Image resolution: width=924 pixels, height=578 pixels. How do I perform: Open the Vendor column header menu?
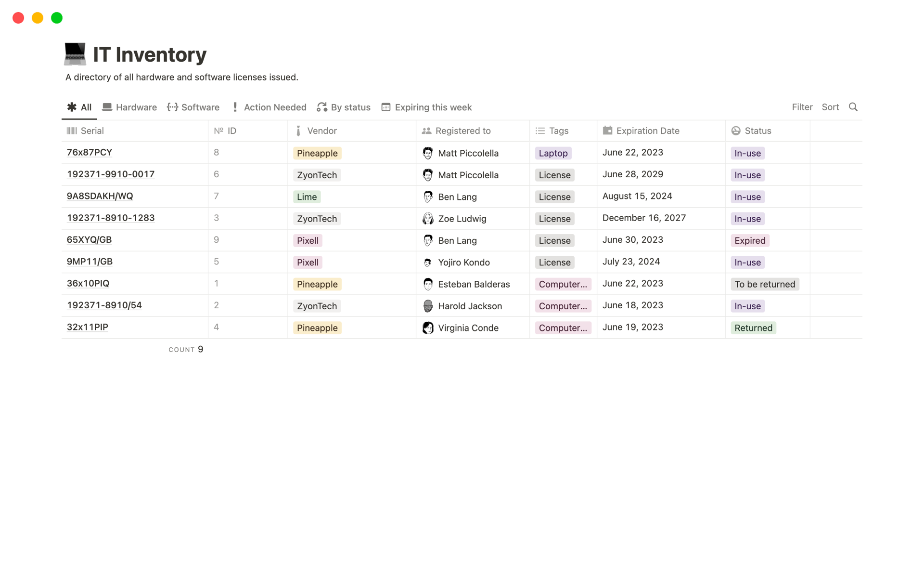[321, 131]
